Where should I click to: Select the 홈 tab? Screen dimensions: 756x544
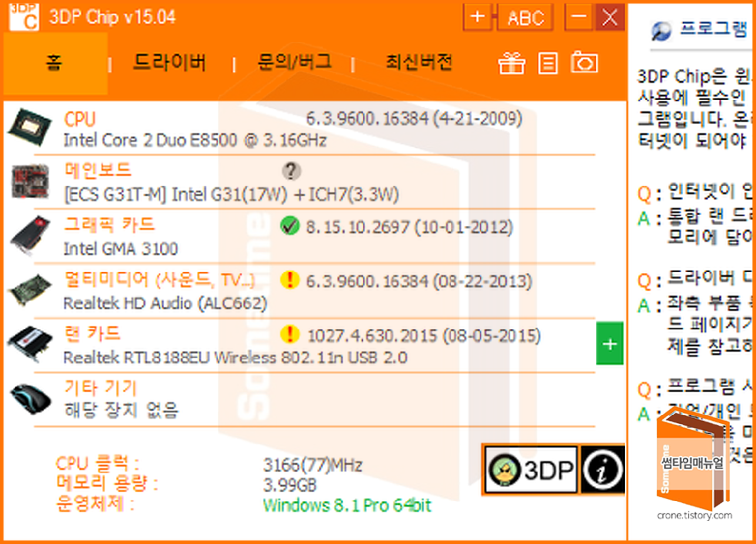tap(55, 64)
